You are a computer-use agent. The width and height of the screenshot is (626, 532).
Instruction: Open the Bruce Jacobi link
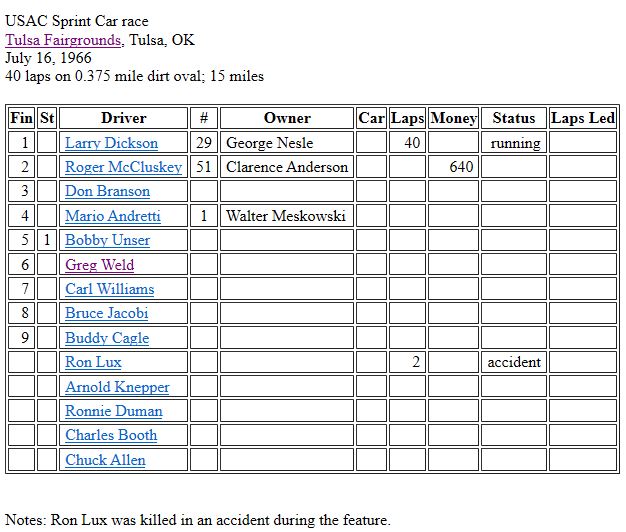106,313
